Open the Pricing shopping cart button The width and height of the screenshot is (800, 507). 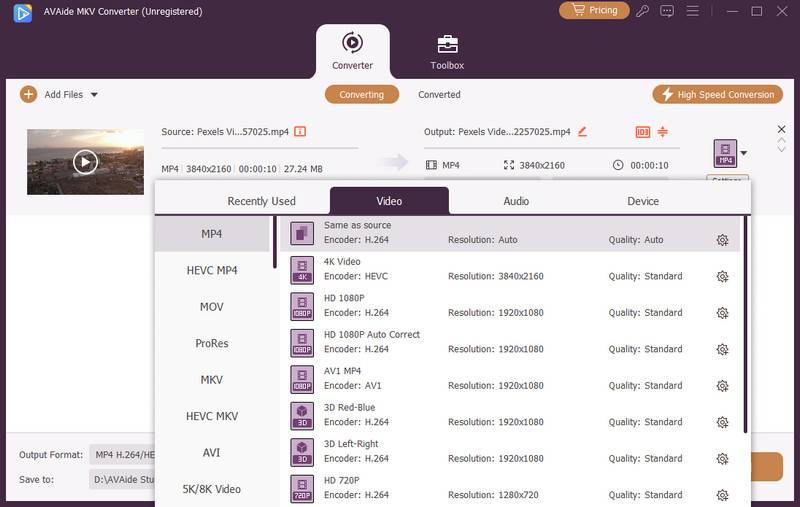(x=594, y=10)
